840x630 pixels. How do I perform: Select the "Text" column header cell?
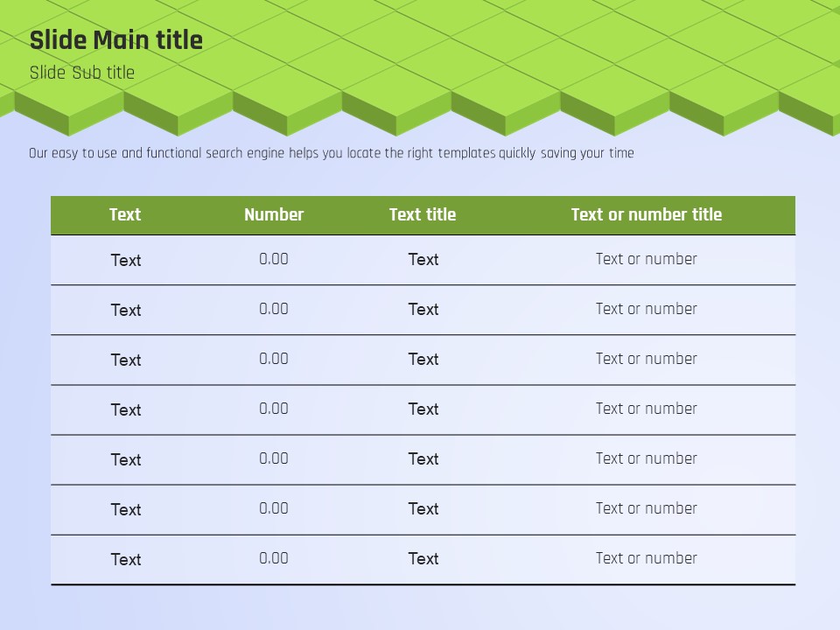[x=125, y=214]
